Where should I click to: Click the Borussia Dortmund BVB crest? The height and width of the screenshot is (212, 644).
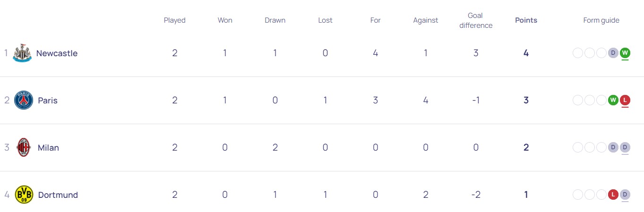tap(24, 195)
